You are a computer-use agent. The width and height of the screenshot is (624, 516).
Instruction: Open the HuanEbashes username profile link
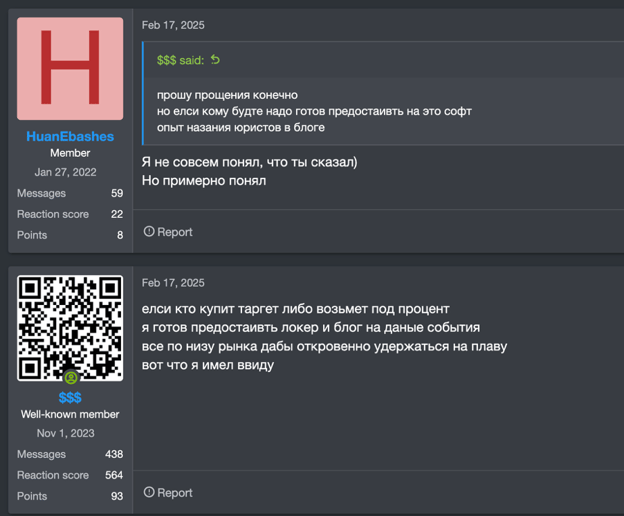click(x=70, y=136)
